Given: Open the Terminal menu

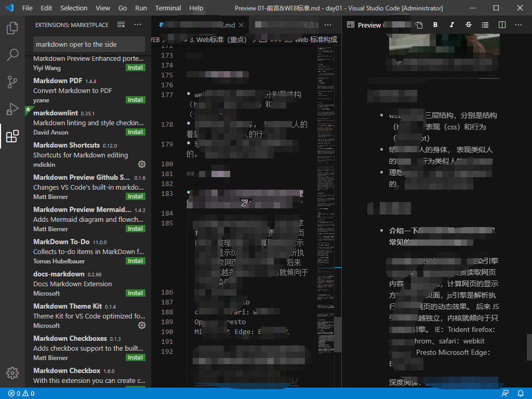Looking at the screenshot, I should [167, 8].
